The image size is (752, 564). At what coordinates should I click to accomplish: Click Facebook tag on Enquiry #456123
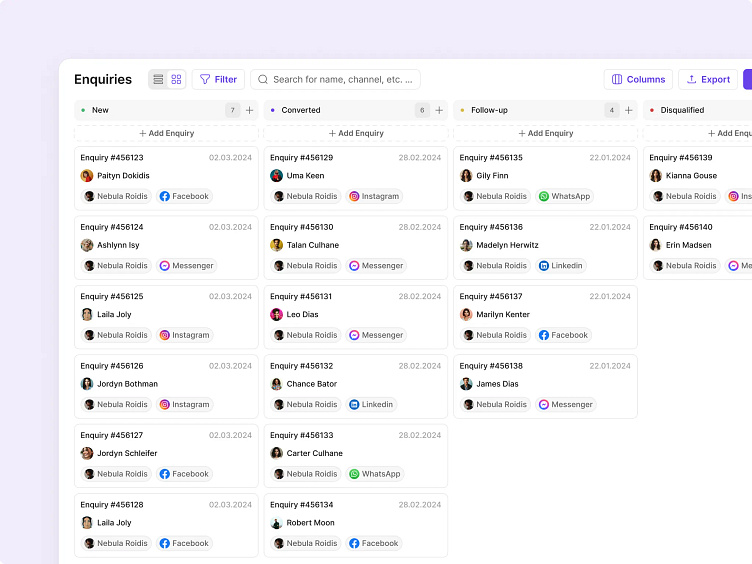coord(185,196)
